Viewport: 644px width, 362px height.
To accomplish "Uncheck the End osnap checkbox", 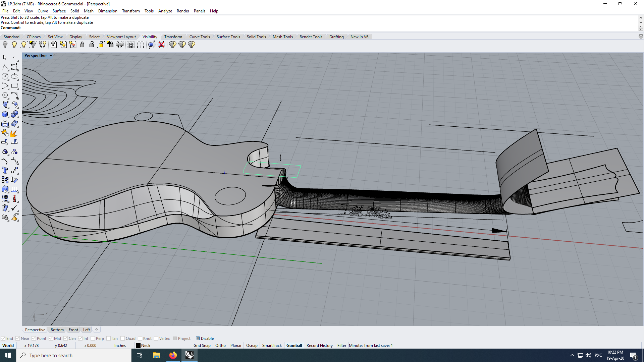I will (x=3, y=339).
